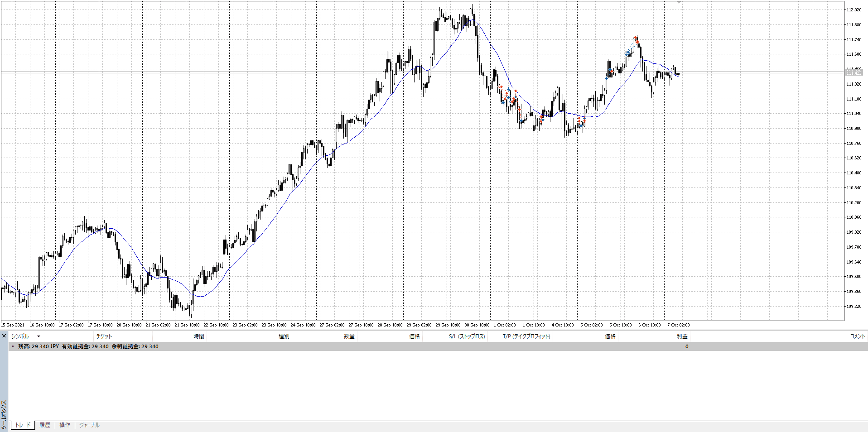868x432 pixels.
Task: Sort by 利益 column header
Action: (682, 336)
